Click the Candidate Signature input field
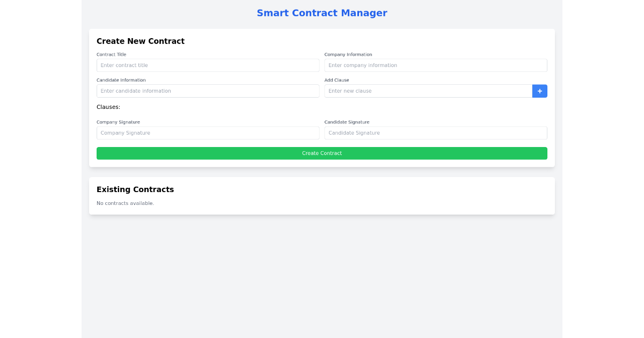Screen dimensions: 644x338 coord(435,133)
